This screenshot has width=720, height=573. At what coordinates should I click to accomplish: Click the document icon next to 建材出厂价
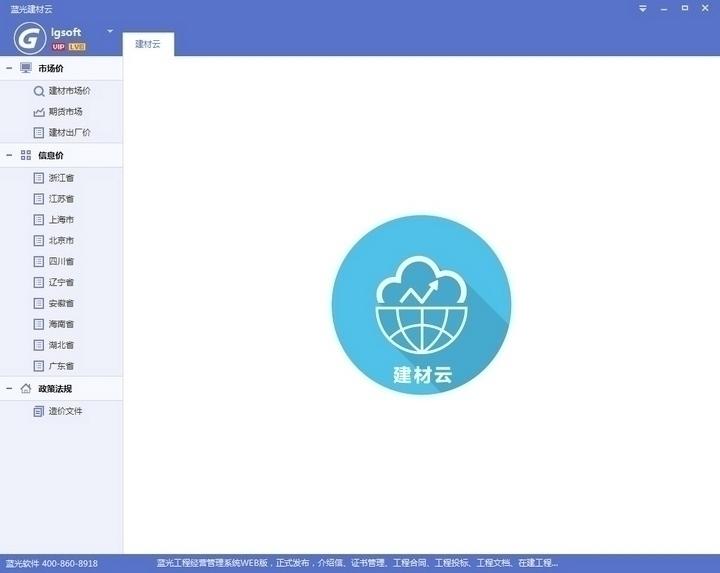coord(39,133)
